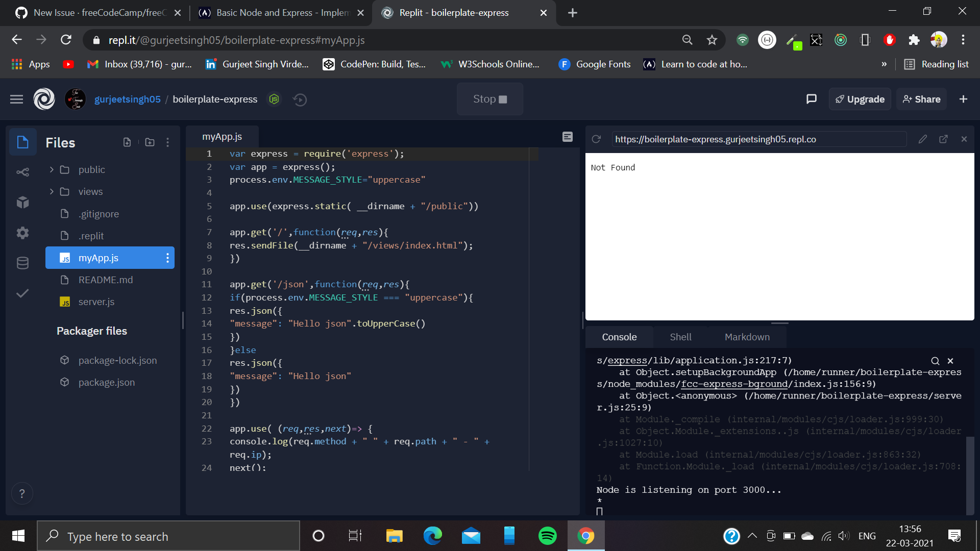The width and height of the screenshot is (980, 551).
Task: Toggle the Files panel icon in sidebar
Action: [x=22, y=142]
